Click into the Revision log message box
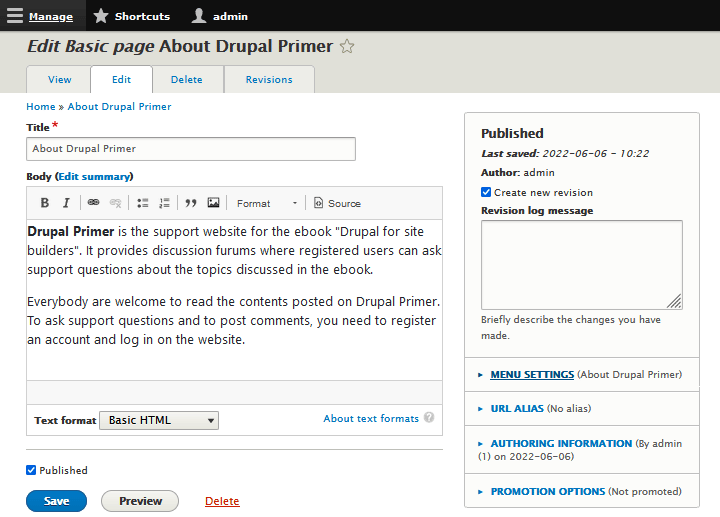This screenshot has width=720, height=517. coord(581,264)
